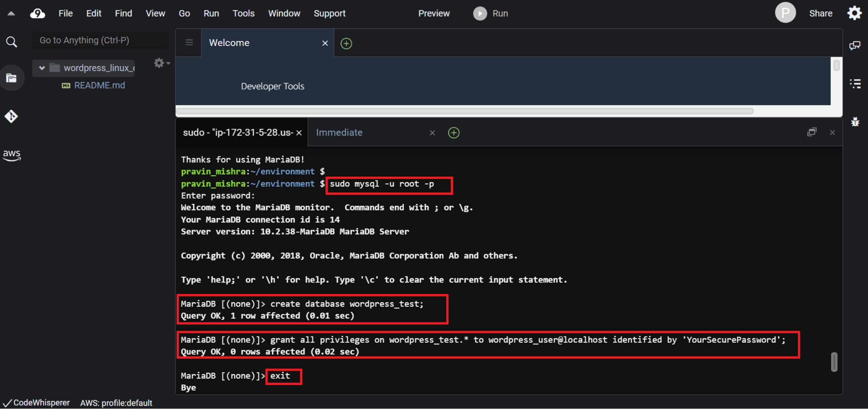868x409 pixels.
Task: Click the Run play icon in the toolbar
Action: click(x=480, y=13)
